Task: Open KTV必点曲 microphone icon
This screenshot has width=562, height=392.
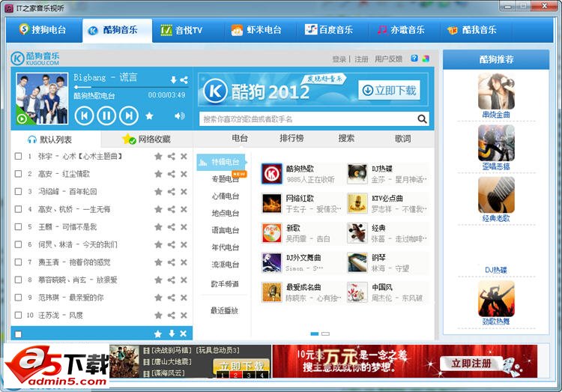Action: click(x=357, y=203)
